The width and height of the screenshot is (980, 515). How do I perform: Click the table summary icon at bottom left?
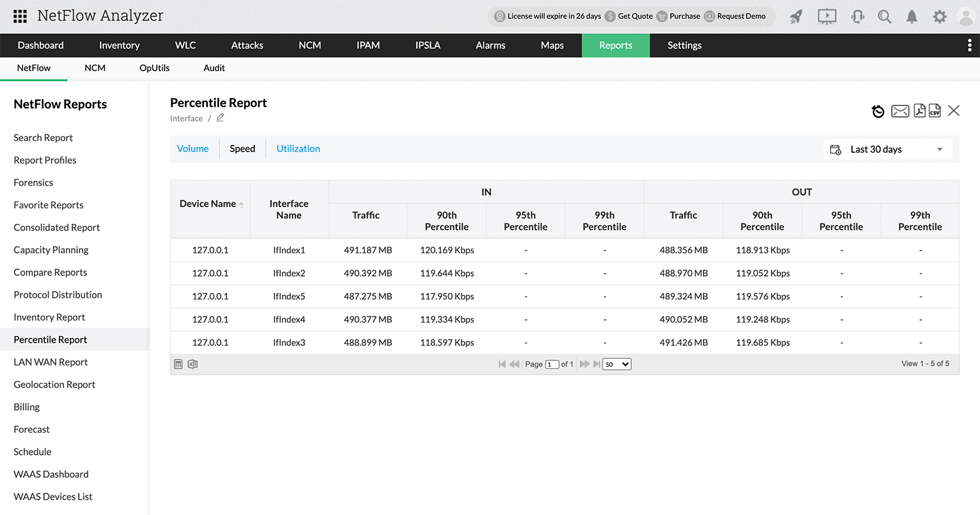[x=178, y=364]
